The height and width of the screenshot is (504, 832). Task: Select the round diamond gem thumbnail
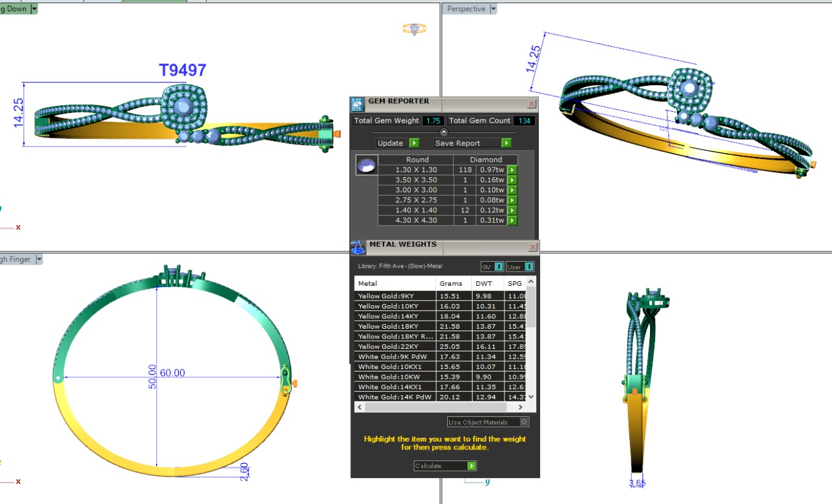pyautogui.click(x=367, y=165)
